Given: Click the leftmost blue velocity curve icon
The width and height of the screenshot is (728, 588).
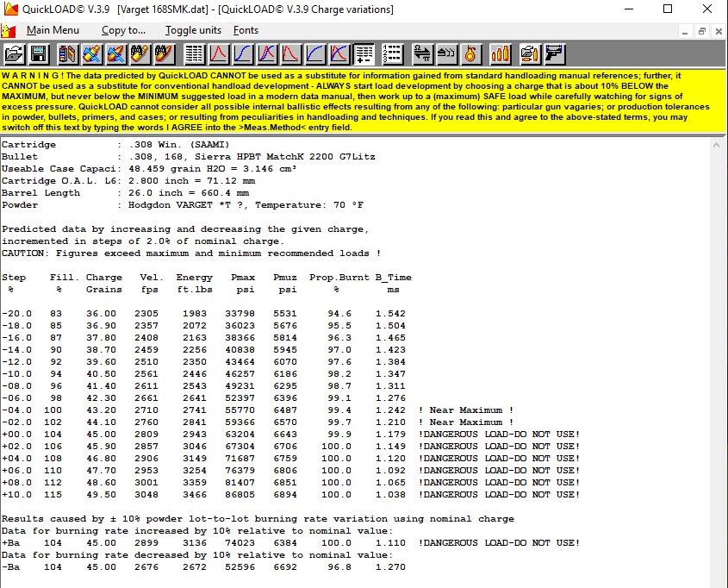Looking at the screenshot, I should click(243, 54).
